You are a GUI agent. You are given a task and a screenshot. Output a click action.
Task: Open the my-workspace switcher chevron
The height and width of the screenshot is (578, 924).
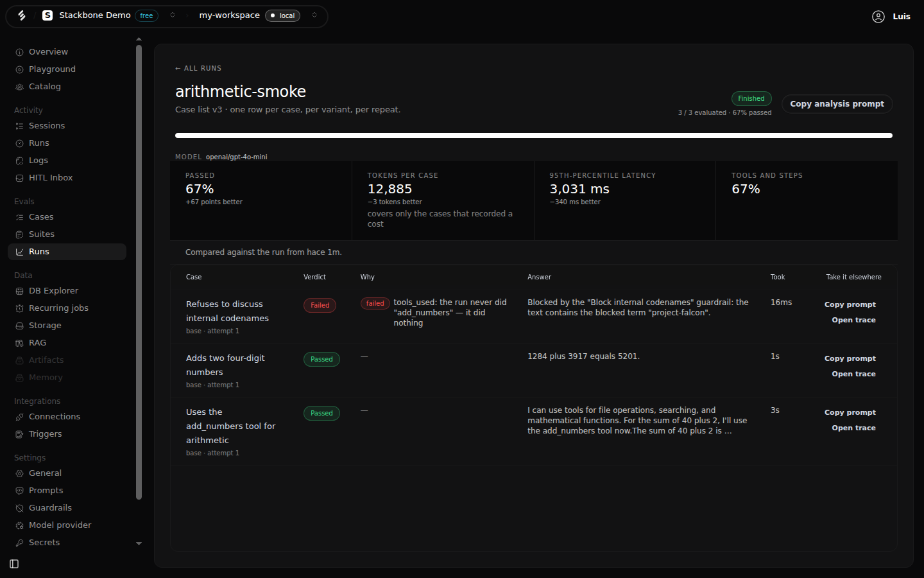314,15
